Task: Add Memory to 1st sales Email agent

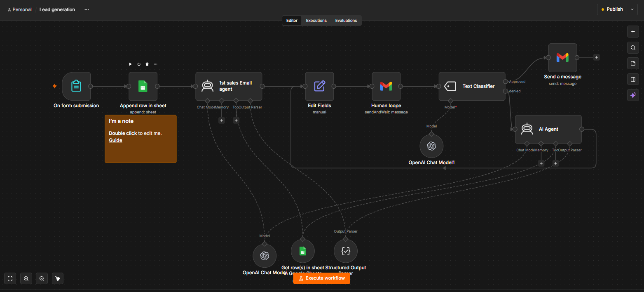Action: pos(221,120)
